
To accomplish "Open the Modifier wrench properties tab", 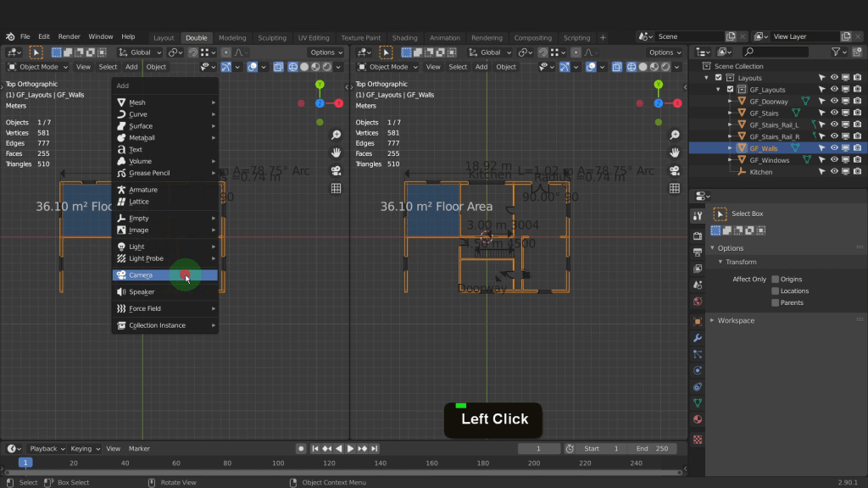I will pyautogui.click(x=698, y=337).
